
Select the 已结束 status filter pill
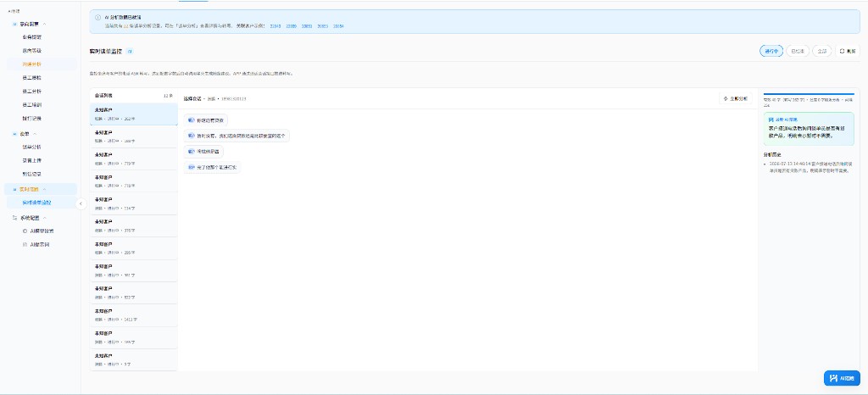point(798,51)
